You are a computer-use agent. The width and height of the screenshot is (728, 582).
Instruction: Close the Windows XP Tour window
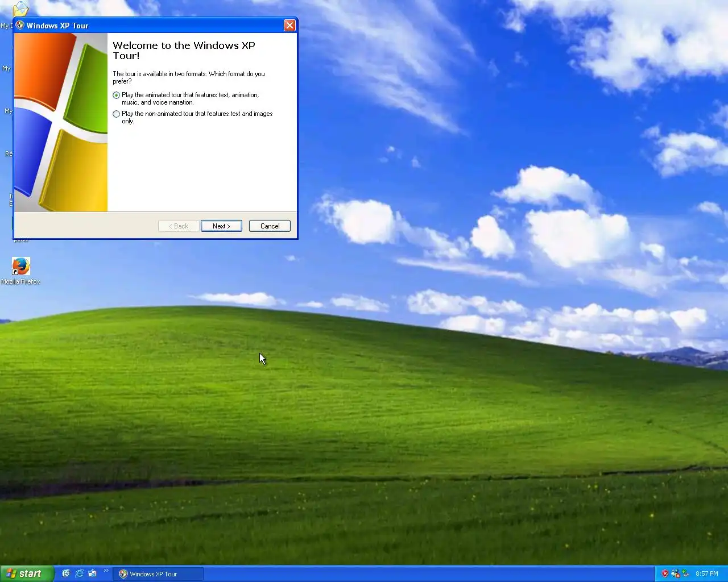tap(289, 26)
